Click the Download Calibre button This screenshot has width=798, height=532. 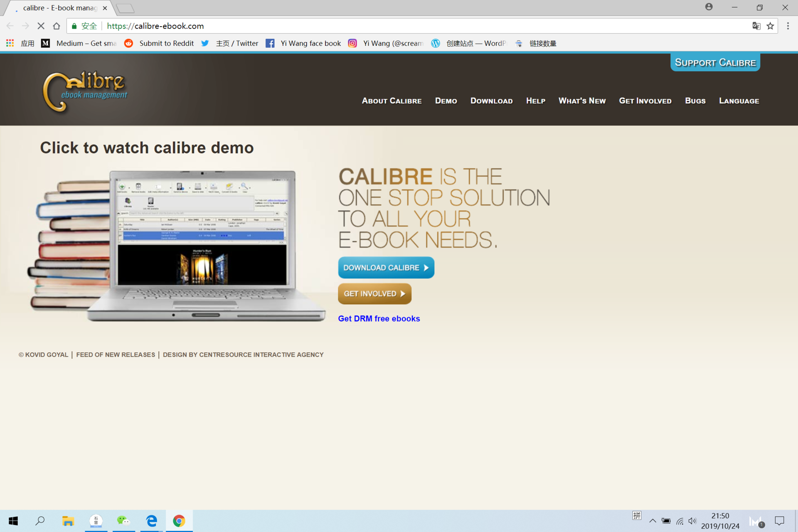tap(386, 268)
